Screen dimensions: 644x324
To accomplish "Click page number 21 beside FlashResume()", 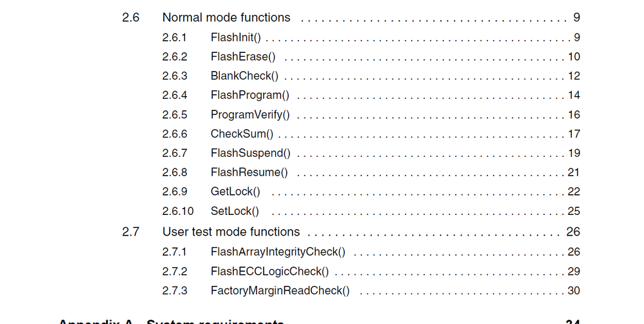I will pyautogui.click(x=574, y=172).
